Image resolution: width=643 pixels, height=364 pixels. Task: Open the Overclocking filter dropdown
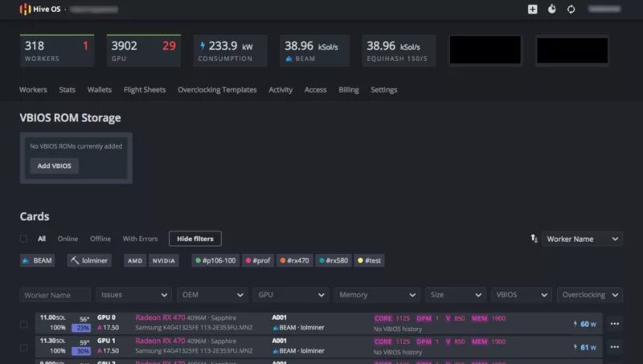point(590,295)
